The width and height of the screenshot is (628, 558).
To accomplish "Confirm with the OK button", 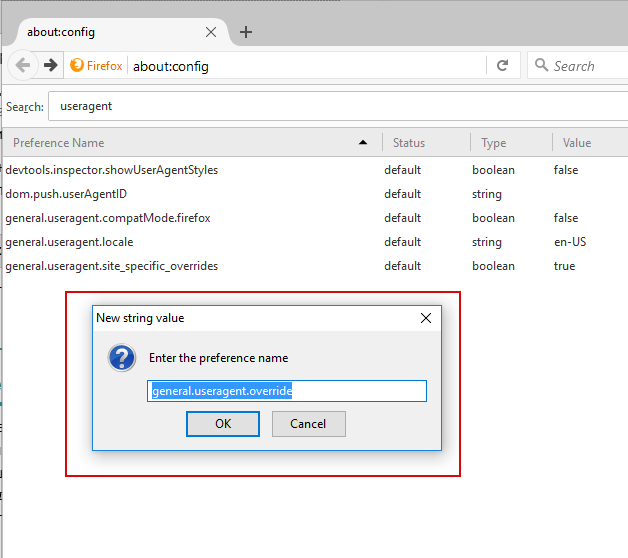I will click(x=223, y=424).
